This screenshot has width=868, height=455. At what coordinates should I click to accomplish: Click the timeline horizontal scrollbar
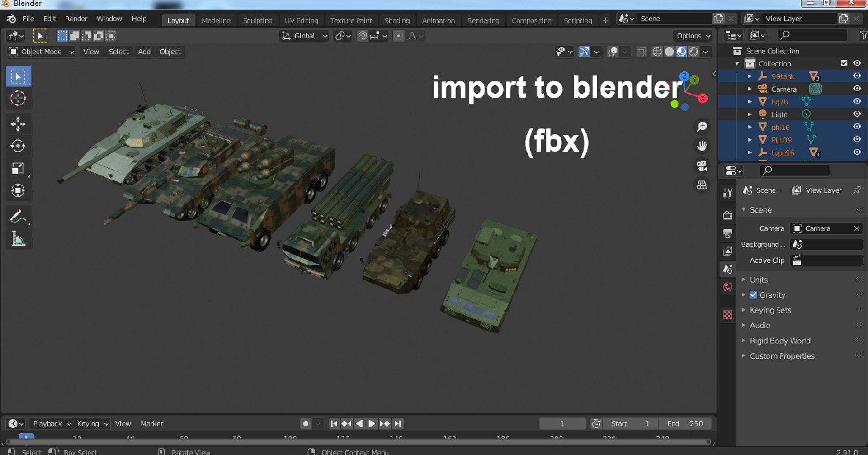point(359,442)
